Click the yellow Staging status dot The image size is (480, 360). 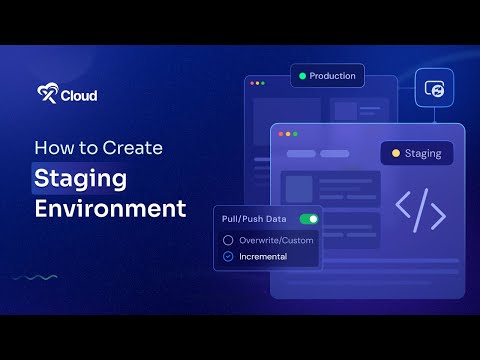(x=396, y=153)
